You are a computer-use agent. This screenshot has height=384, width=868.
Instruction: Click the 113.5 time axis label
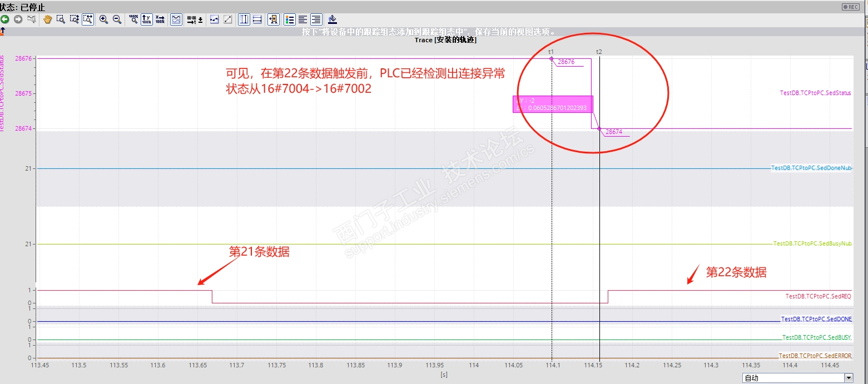(x=80, y=365)
